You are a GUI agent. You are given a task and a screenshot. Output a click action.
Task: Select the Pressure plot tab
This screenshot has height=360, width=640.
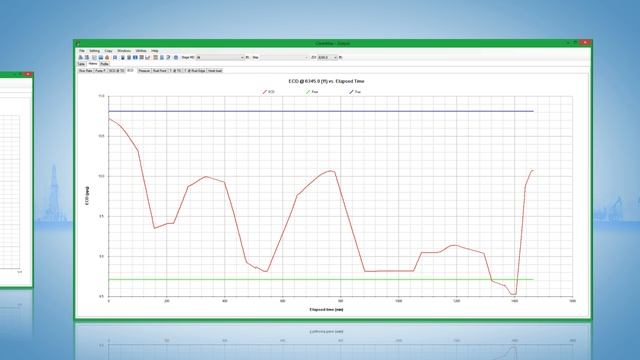(x=144, y=71)
